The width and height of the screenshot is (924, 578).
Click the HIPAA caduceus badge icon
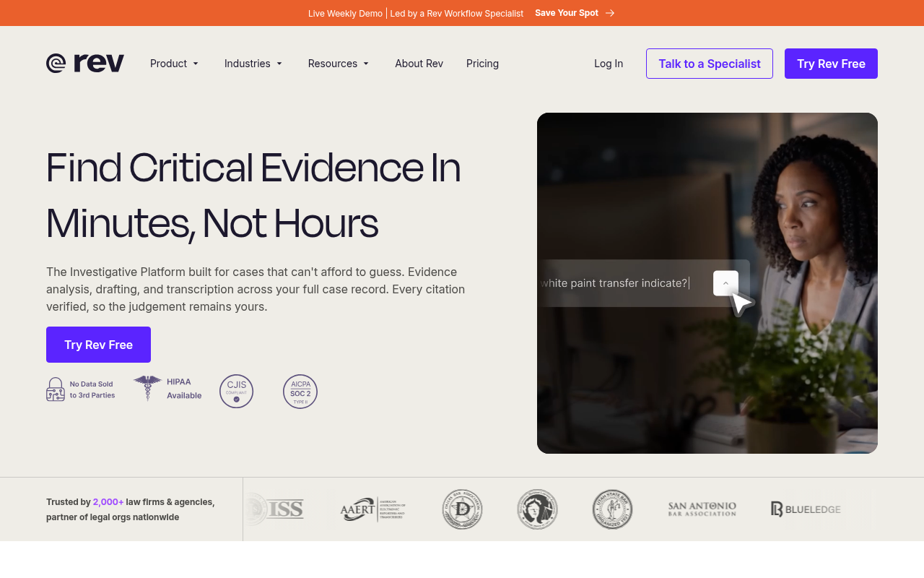click(148, 388)
